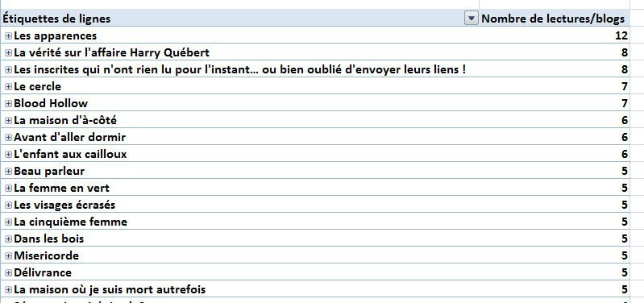Open the Étiquettes de lignes filter dropdown
The width and height of the screenshot is (644, 303).
471,18
